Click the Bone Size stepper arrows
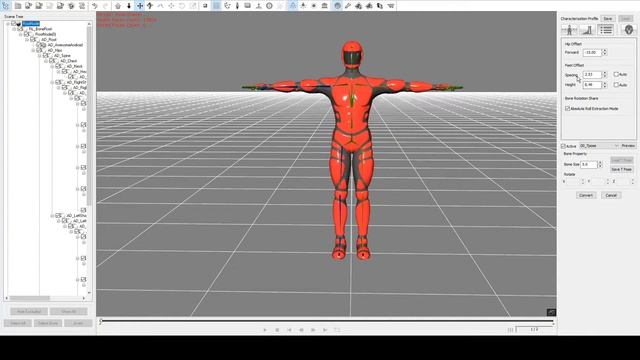Screen dimensions: 640x360 600,164
